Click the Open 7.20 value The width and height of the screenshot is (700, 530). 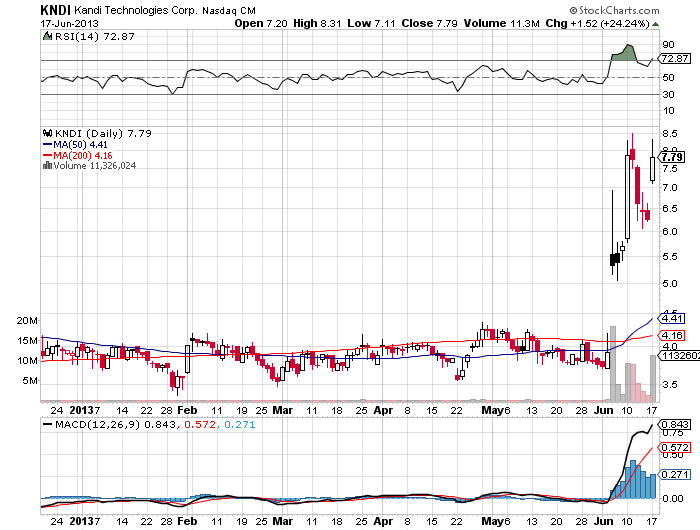coord(261,24)
